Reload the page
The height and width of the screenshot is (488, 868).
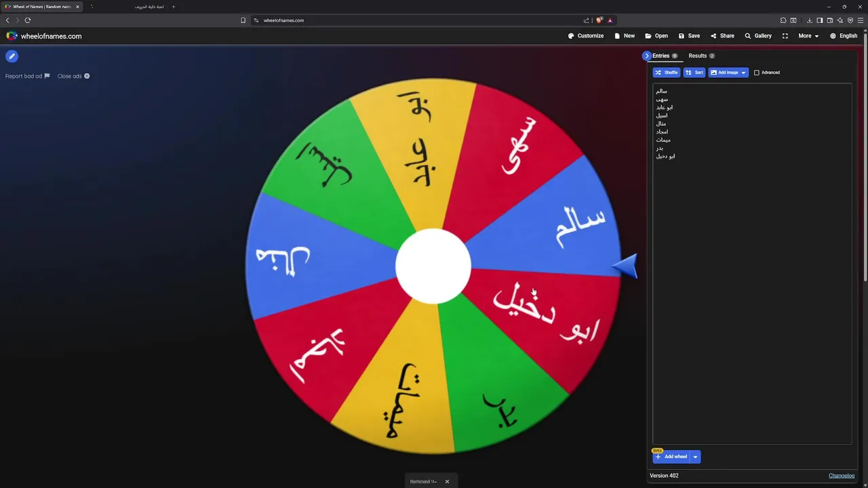point(28,20)
